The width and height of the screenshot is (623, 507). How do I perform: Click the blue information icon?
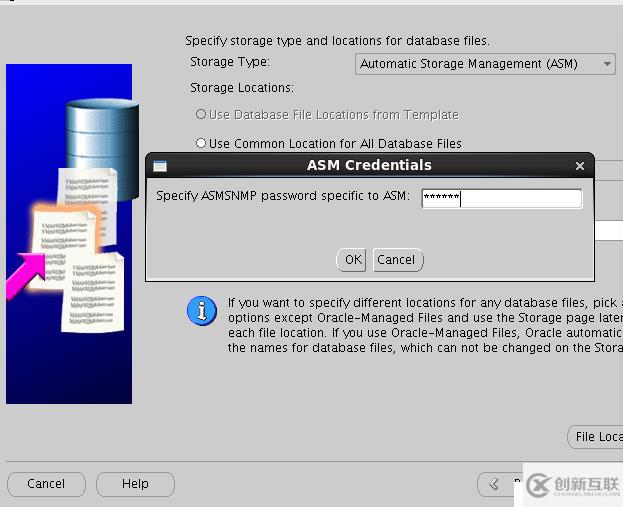tap(202, 311)
